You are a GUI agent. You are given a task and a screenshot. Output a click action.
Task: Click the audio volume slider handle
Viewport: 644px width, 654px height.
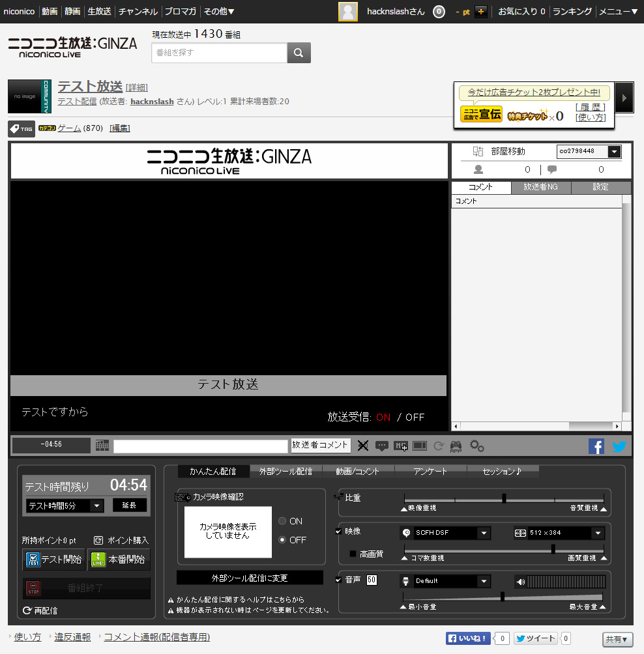502,597
